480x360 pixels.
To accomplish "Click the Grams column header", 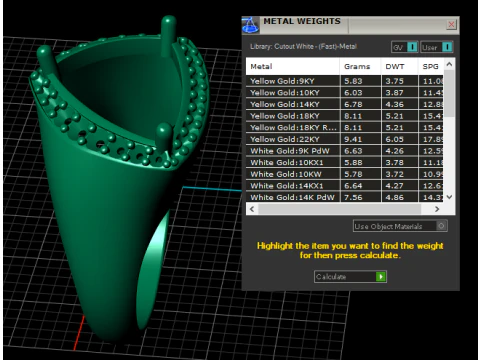I will (360, 66).
